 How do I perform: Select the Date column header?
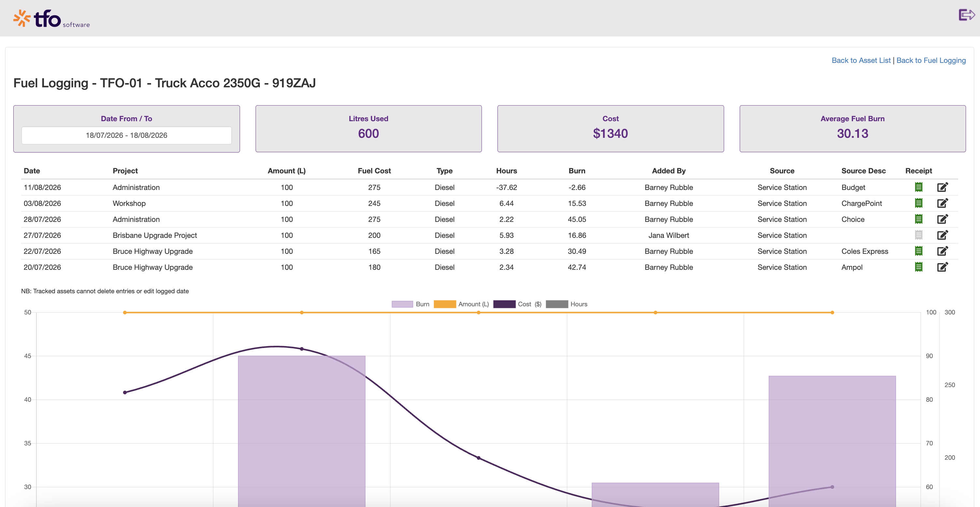pyautogui.click(x=32, y=170)
